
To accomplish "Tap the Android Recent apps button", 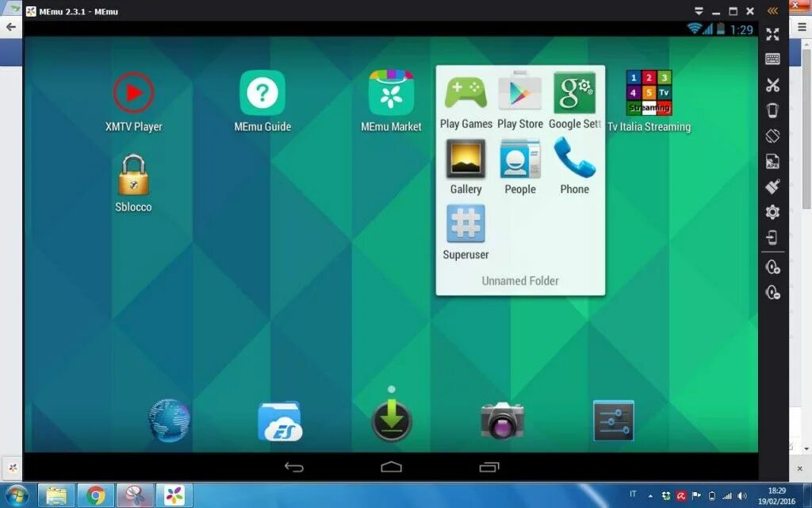I will coord(488,468).
